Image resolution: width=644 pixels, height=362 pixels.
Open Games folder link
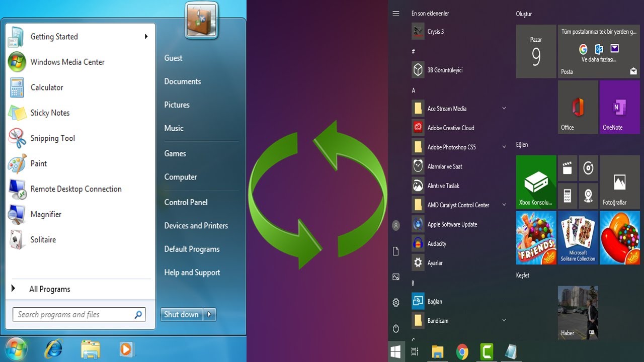(x=175, y=153)
